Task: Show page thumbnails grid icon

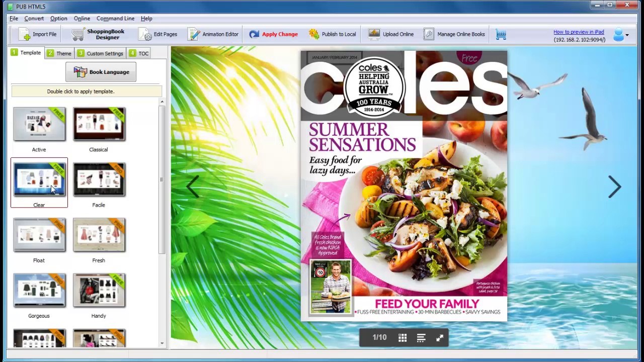Action: tap(403, 338)
